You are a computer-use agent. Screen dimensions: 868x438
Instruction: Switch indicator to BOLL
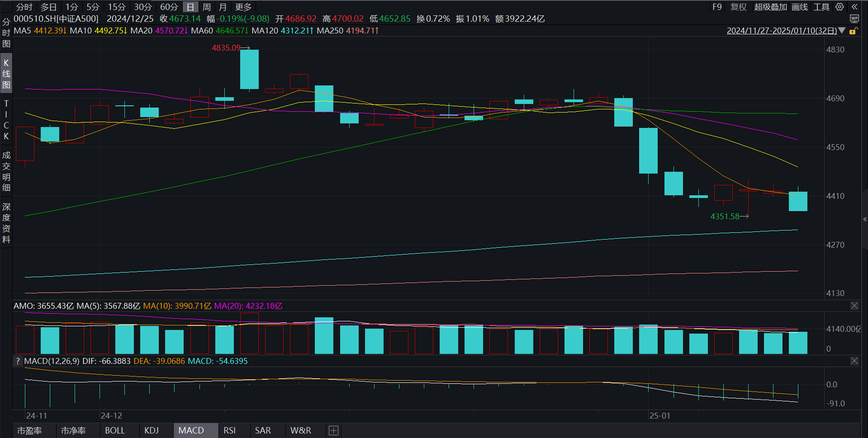[115, 431]
